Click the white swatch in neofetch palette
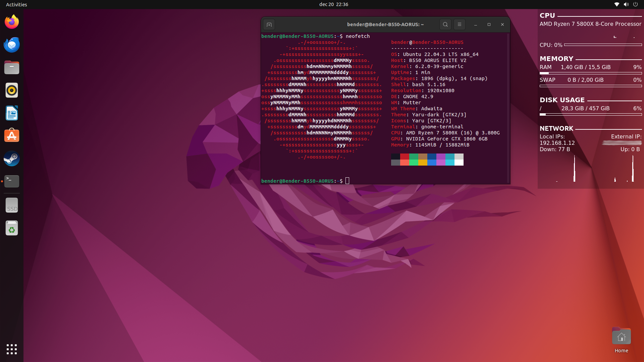 click(459, 163)
